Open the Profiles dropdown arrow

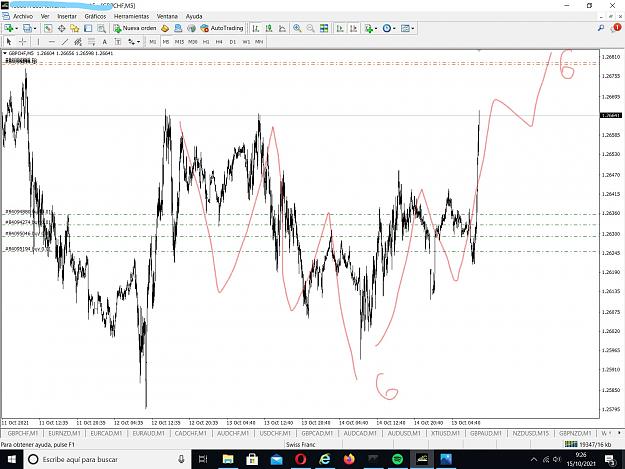pyautogui.click(x=35, y=28)
